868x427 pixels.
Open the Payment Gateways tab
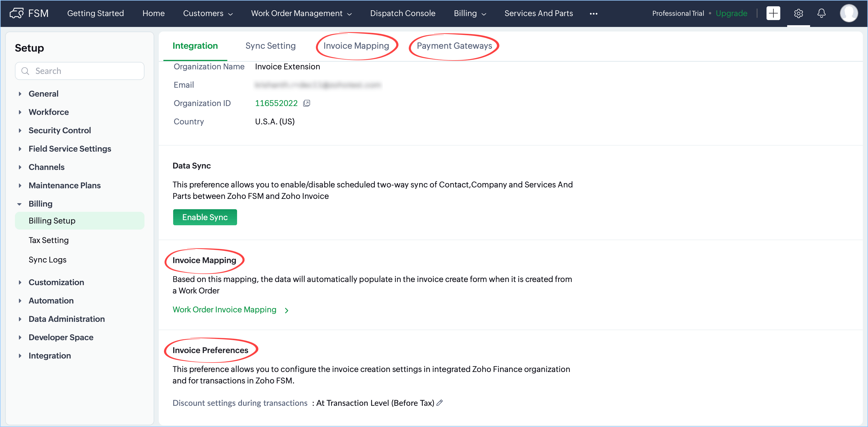454,46
